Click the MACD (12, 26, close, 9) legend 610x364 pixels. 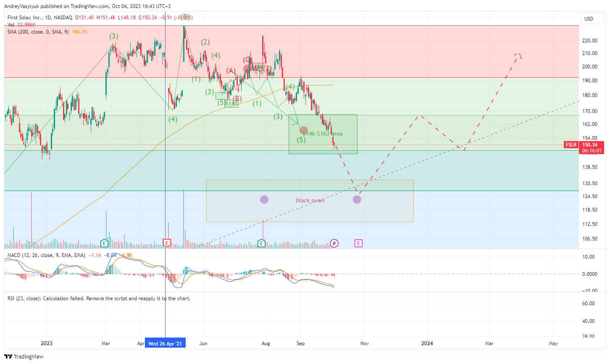coord(46,255)
